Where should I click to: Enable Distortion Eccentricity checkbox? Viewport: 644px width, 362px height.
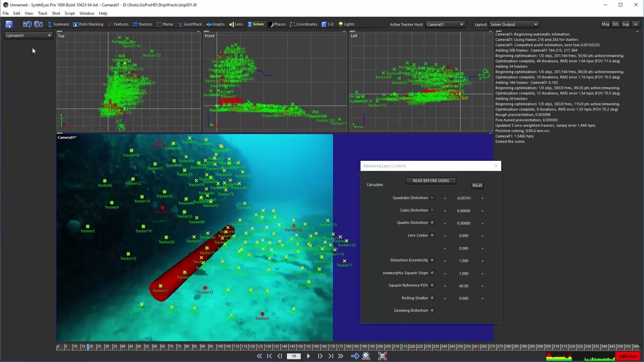(x=432, y=260)
